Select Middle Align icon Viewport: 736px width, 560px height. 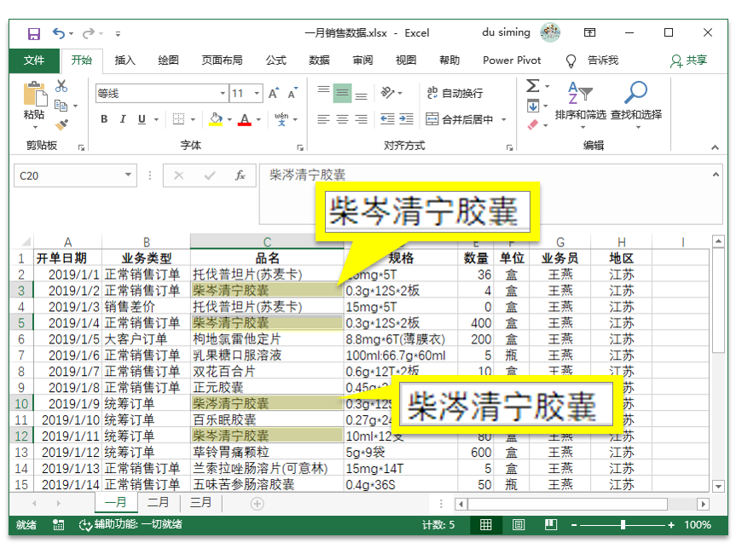342,93
